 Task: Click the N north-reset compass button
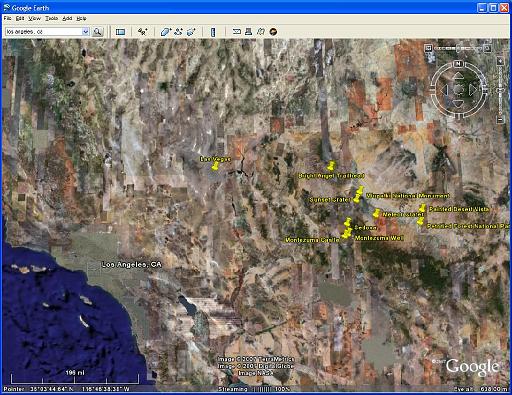[458, 64]
